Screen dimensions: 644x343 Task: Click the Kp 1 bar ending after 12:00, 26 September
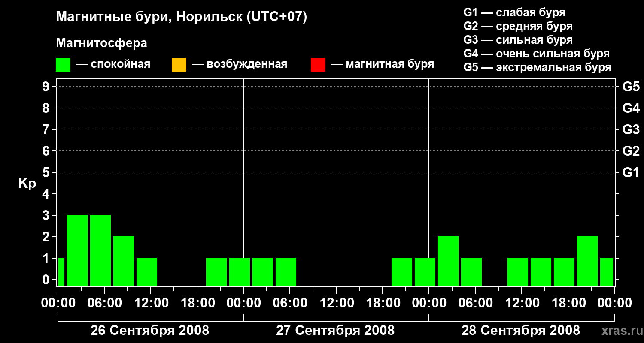pos(147,272)
